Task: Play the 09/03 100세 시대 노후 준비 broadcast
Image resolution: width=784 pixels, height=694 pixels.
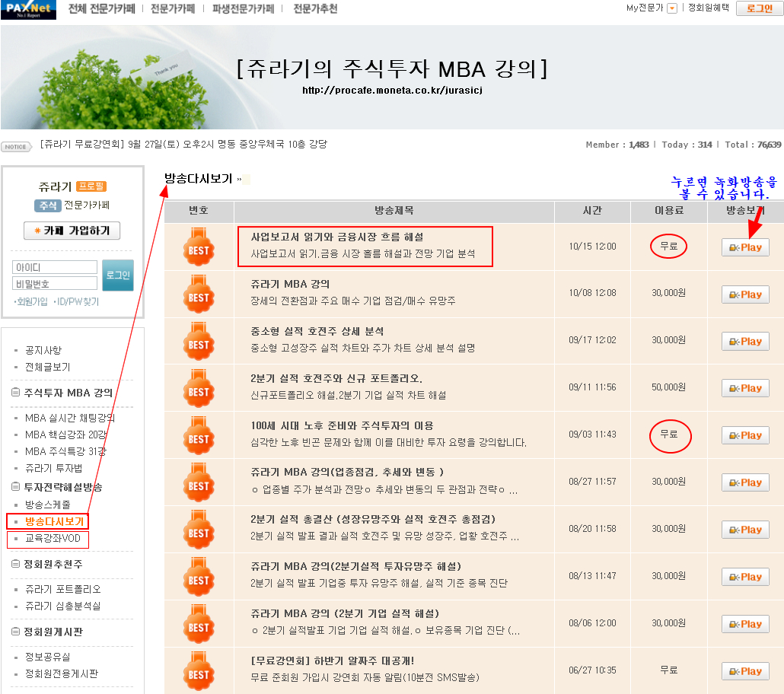Action: (745, 435)
